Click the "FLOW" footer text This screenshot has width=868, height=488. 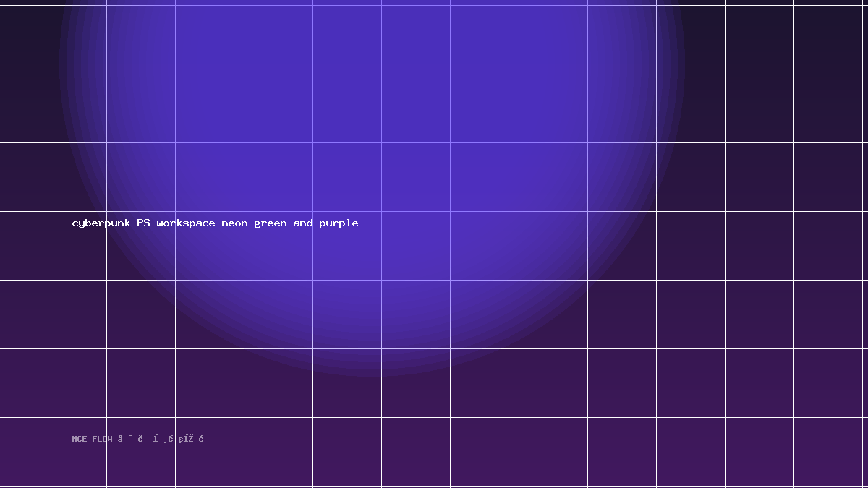point(102,439)
